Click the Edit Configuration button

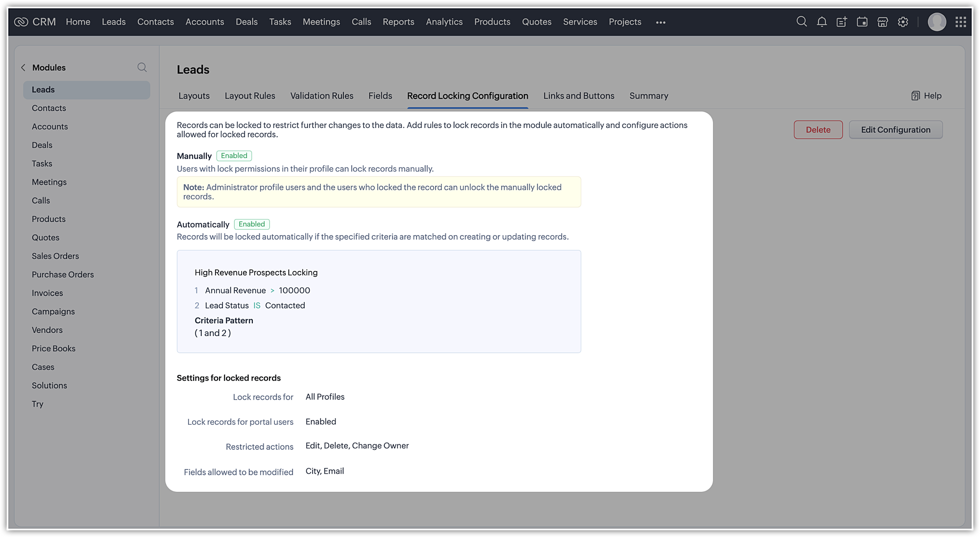(x=895, y=129)
